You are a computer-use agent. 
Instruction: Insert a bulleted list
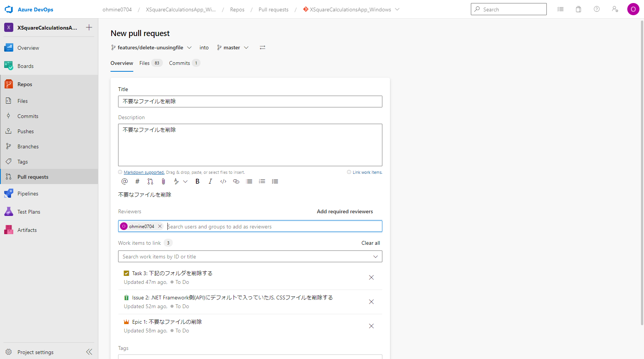pos(249,181)
